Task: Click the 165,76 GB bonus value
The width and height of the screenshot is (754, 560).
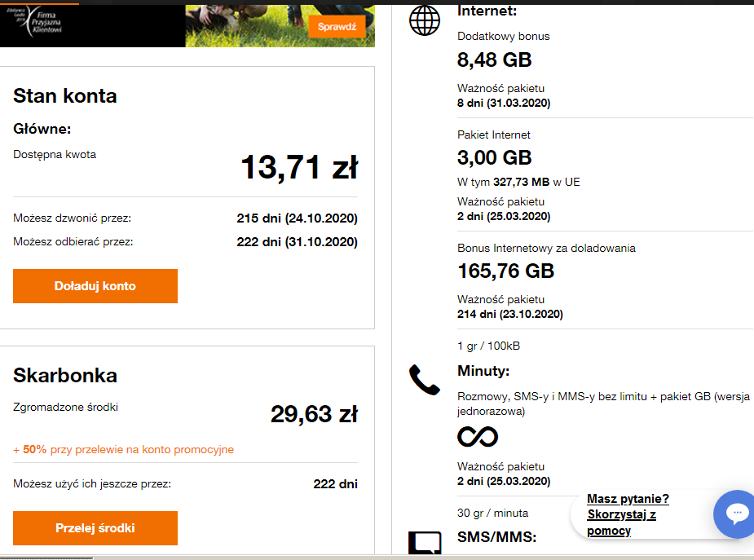Action: click(x=505, y=271)
